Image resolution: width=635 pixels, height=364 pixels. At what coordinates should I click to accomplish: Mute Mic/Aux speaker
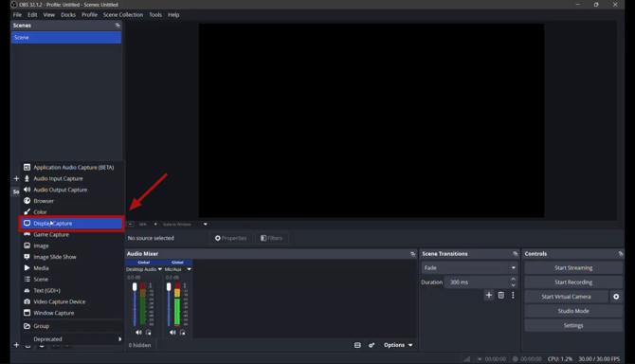point(172,333)
